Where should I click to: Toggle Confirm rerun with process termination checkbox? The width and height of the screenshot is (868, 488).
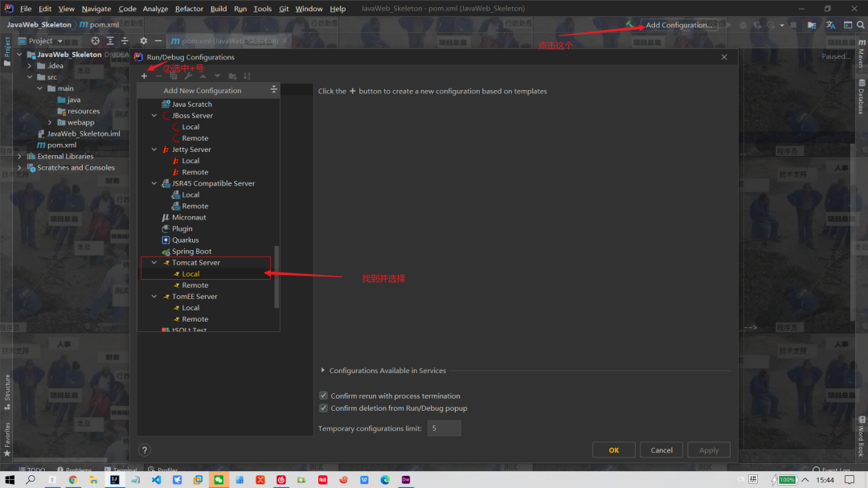pyautogui.click(x=323, y=396)
